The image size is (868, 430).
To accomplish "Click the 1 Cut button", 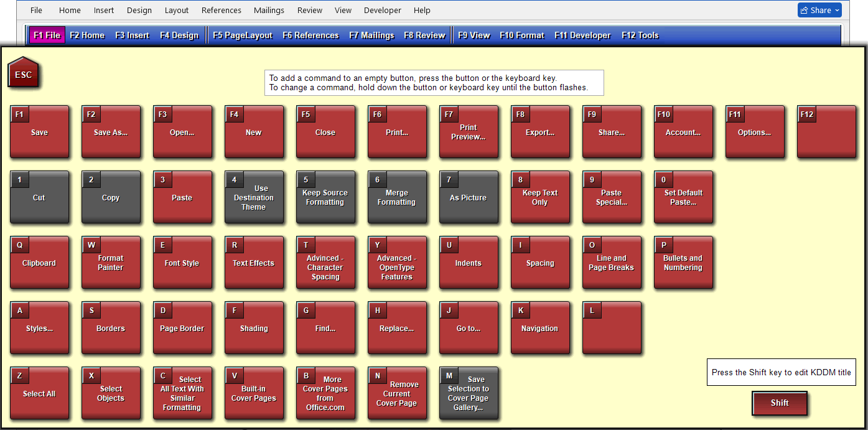I will coord(39,197).
